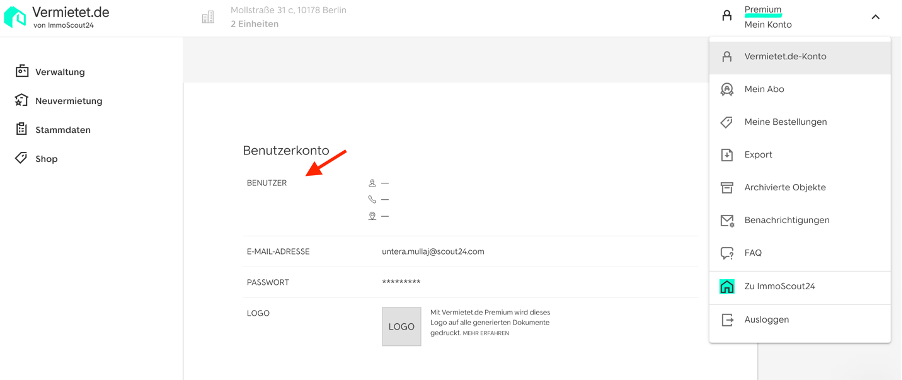902x380 pixels.
Task: Click the ImmoScout24 house icon
Action: coord(727,286)
